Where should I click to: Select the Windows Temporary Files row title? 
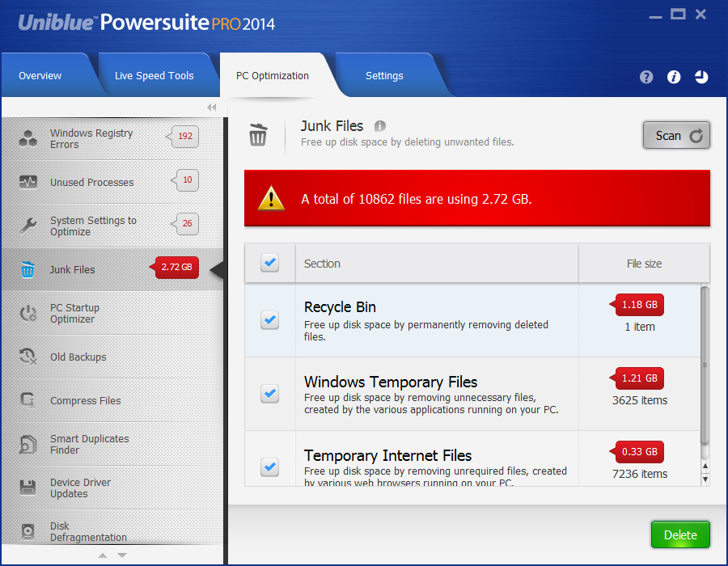[x=391, y=382]
